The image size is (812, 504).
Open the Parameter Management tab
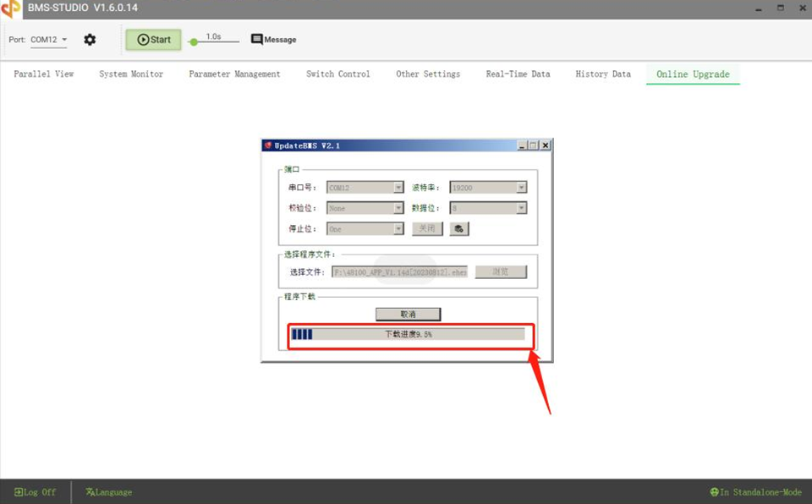(x=234, y=74)
